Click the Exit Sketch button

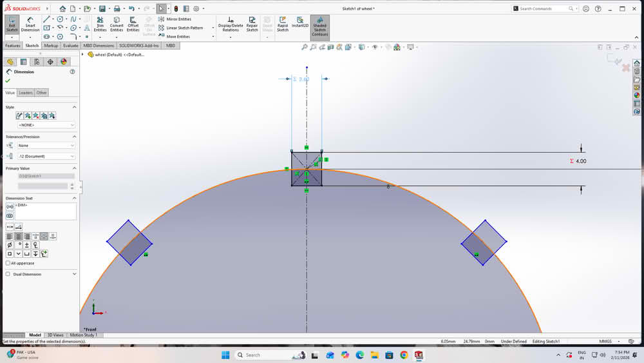pos(12,25)
